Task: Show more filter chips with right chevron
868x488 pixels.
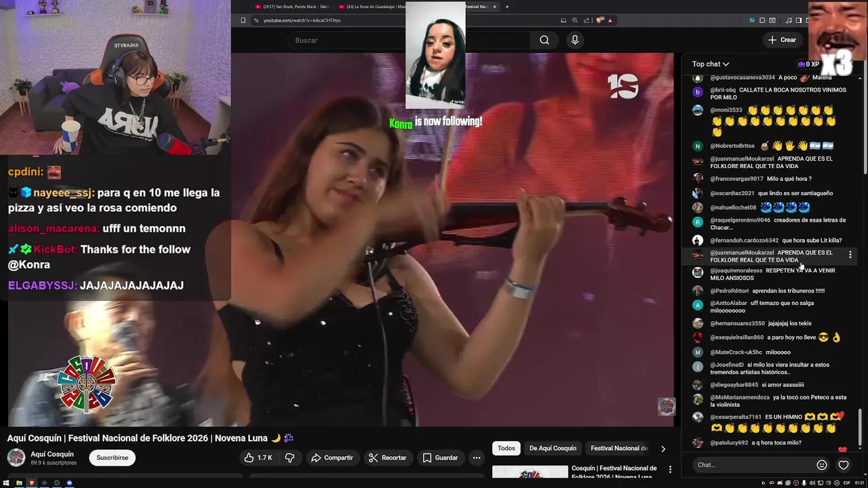Action: (663, 449)
